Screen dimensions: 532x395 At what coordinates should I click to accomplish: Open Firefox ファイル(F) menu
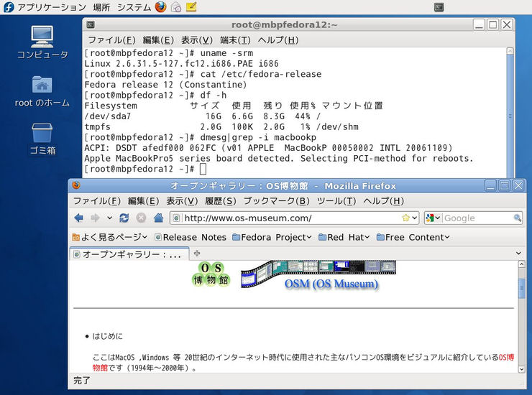click(x=97, y=200)
